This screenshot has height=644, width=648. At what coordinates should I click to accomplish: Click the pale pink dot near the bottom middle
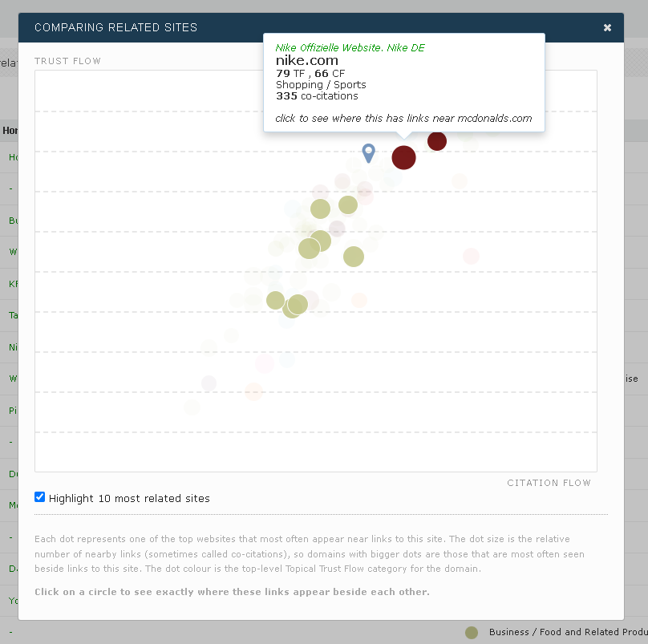[265, 363]
